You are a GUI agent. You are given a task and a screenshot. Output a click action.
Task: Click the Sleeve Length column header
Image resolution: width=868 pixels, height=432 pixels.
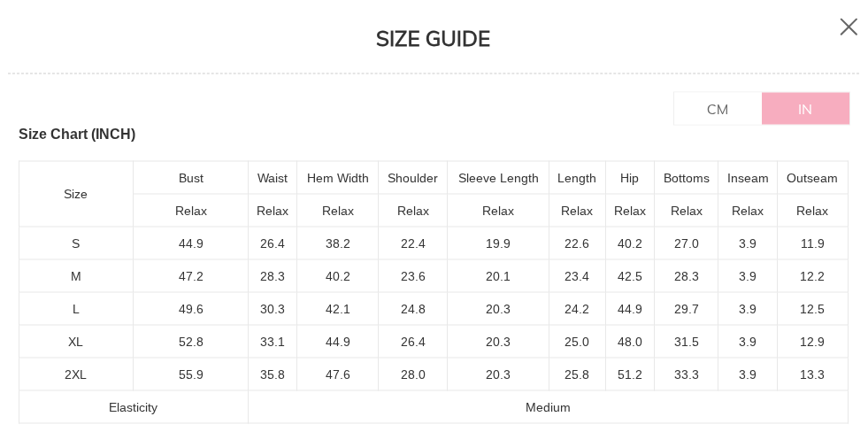498,178
